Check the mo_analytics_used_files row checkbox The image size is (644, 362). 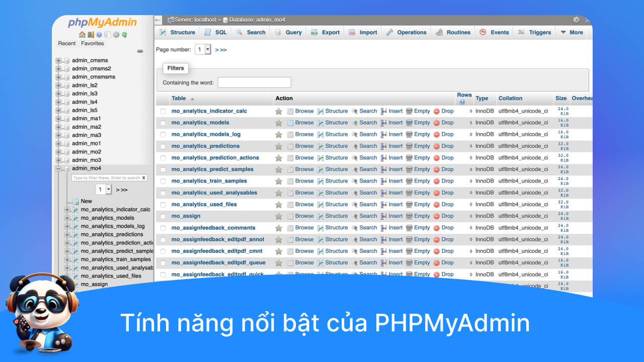[x=163, y=205]
